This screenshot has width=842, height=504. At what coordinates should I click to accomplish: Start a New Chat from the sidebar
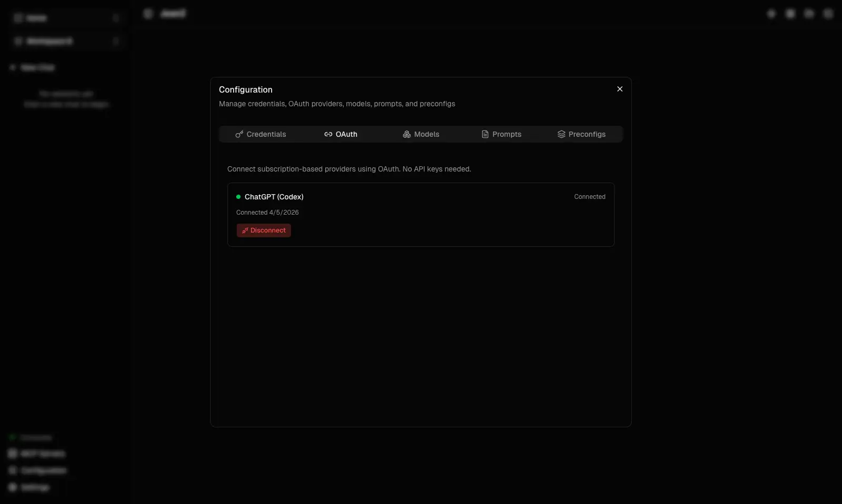[33, 67]
